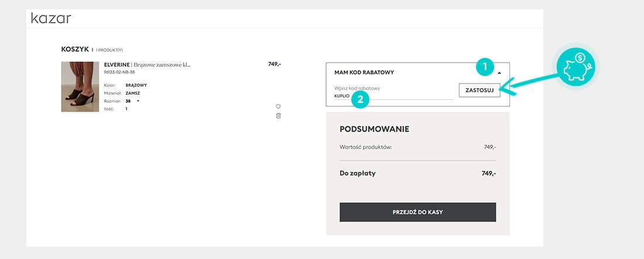Remove product using the trash icon
Image resolution: width=644 pixels, height=259 pixels.
[x=278, y=116]
